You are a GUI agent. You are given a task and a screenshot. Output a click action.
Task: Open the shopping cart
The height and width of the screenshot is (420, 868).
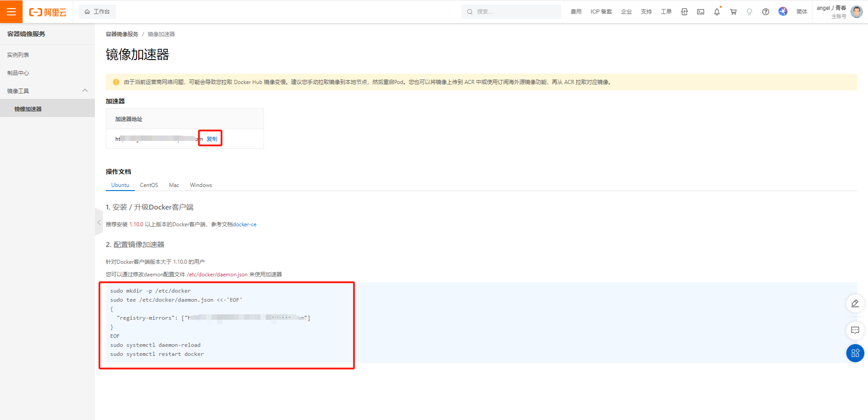click(x=733, y=12)
